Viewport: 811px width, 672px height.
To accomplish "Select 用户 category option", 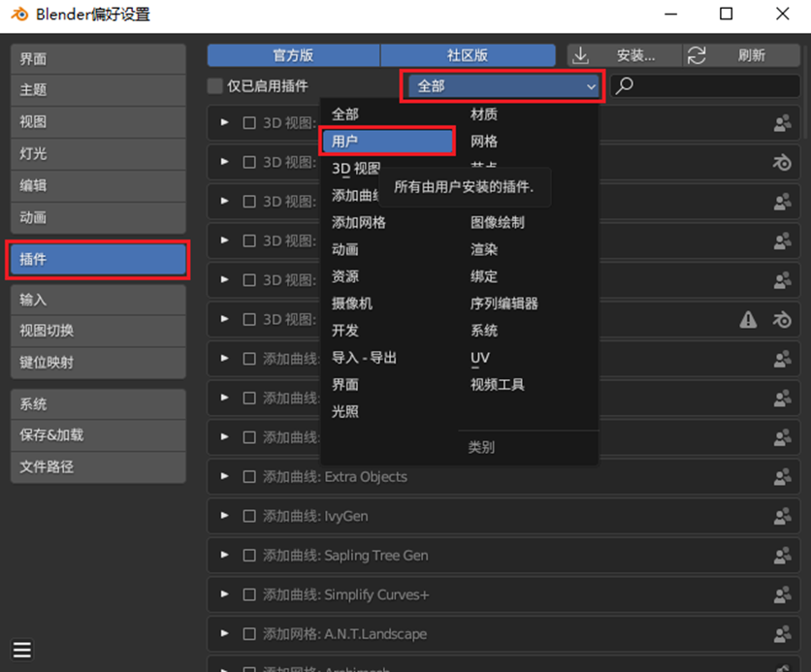I will coord(388,142).
